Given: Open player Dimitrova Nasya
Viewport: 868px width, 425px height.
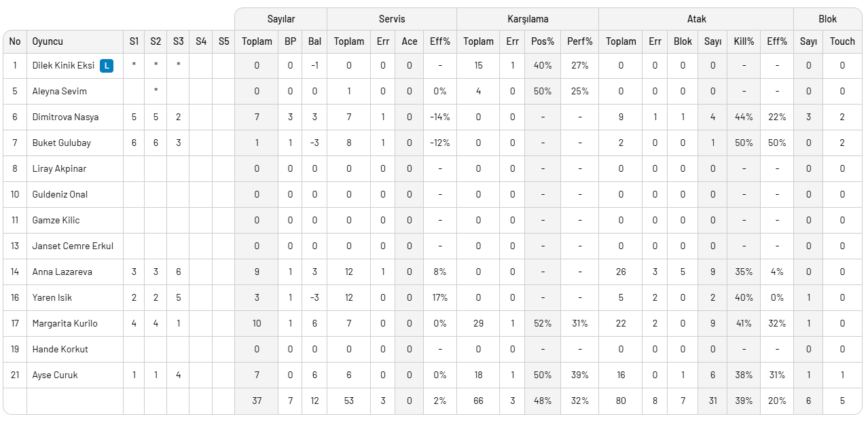Looking at the screenshot, I should [65, 117].
